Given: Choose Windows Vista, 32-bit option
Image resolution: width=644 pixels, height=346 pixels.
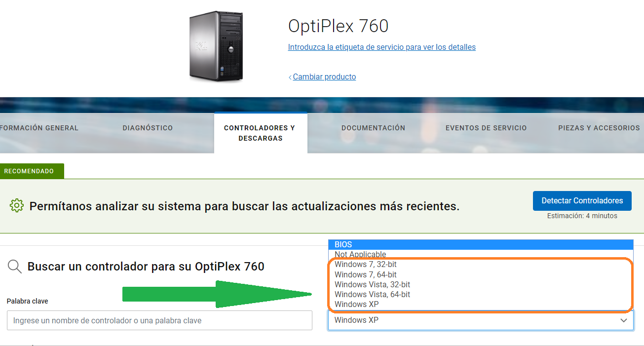Looking at the screenshot, I should tap(481, 284).
